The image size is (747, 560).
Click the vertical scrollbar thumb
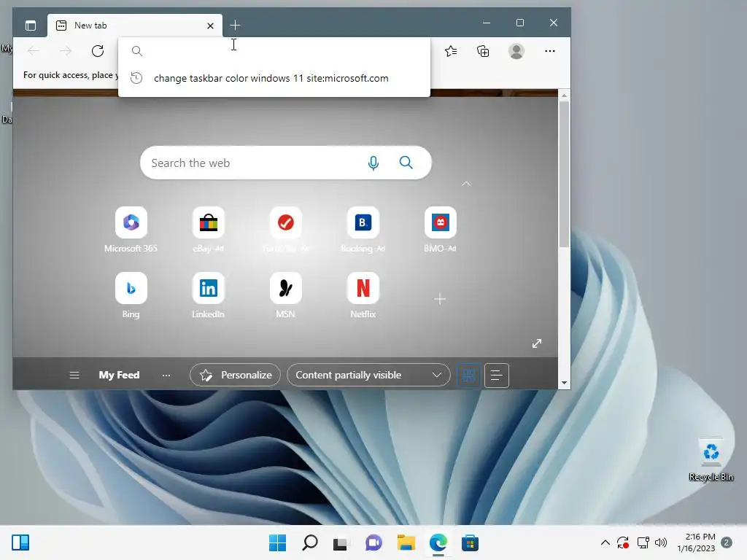[564, 174]
